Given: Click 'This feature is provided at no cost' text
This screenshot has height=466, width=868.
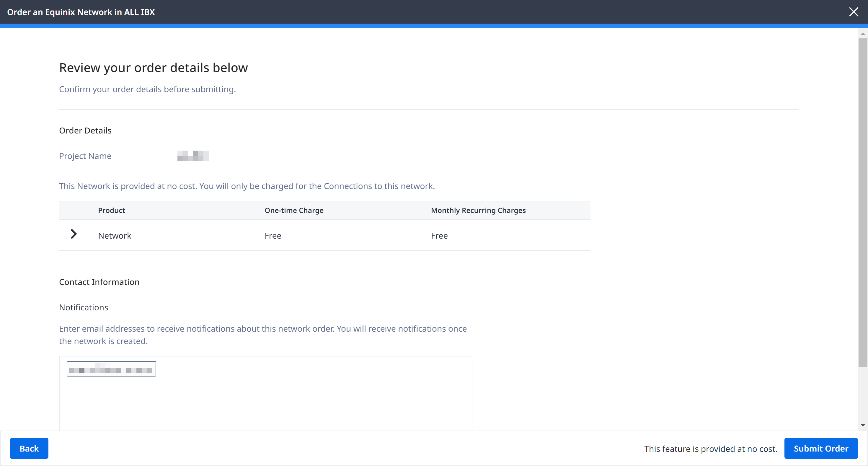Looking at the screenshot, I should (x=711, y=449).
